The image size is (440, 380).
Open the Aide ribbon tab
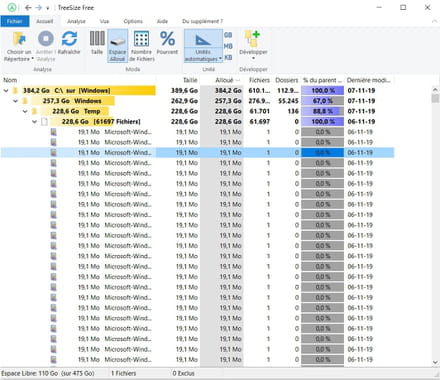[x=162, y=21]
